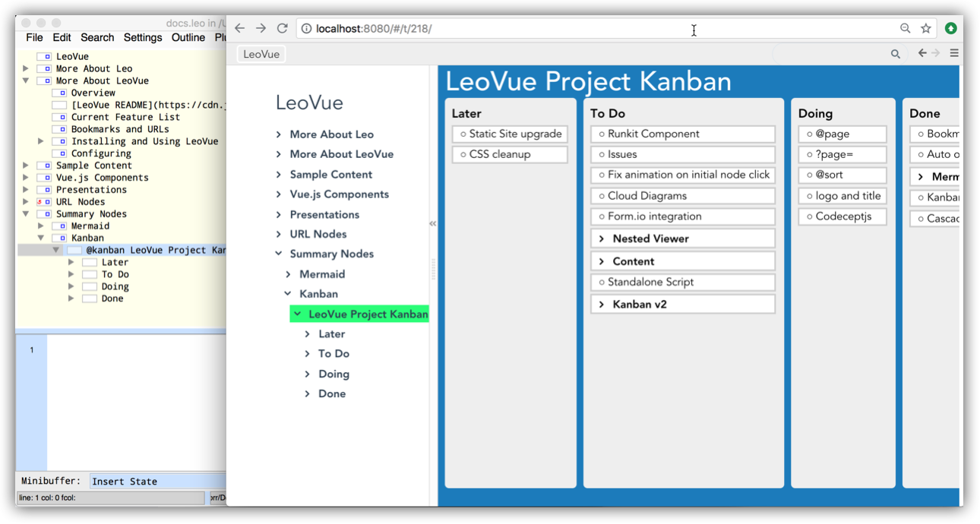Open the Codeceptjs card

pos(842,216)
